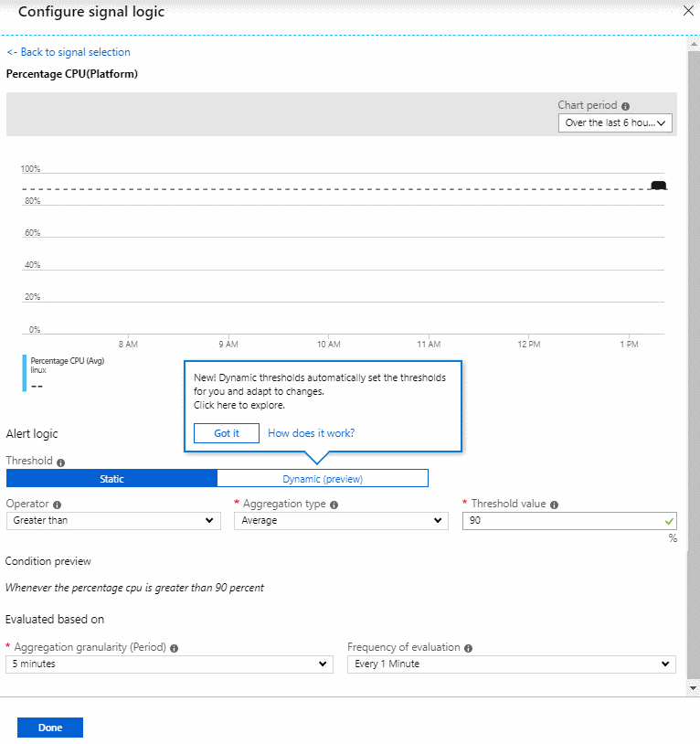Screen dimensions: 700x744
Task: Click the Done button
Action: [50, 728]
